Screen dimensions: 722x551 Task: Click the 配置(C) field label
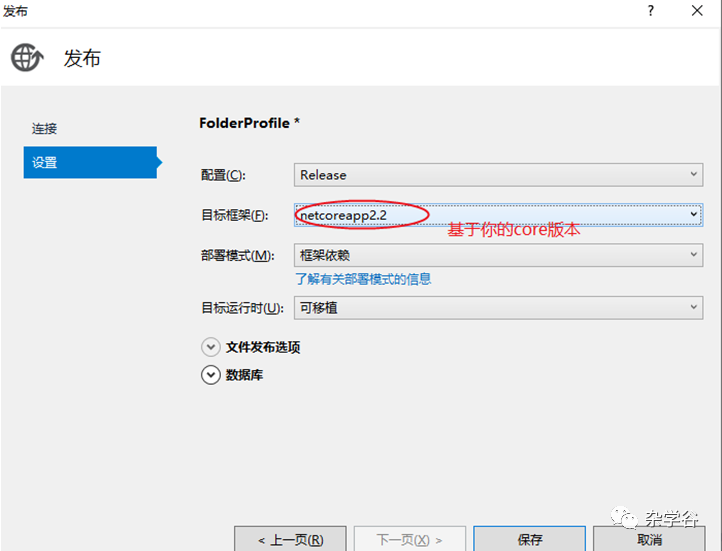pyautogui.click(x=223, y=175)
